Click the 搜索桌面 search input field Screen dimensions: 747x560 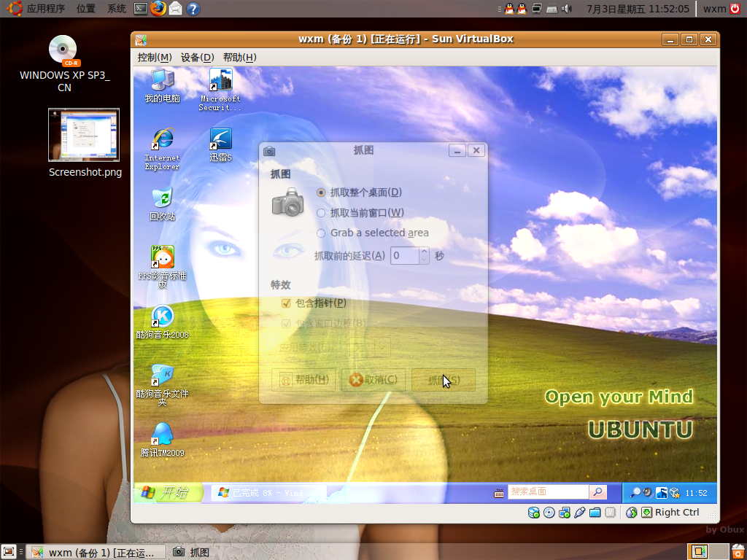[549, 492]
